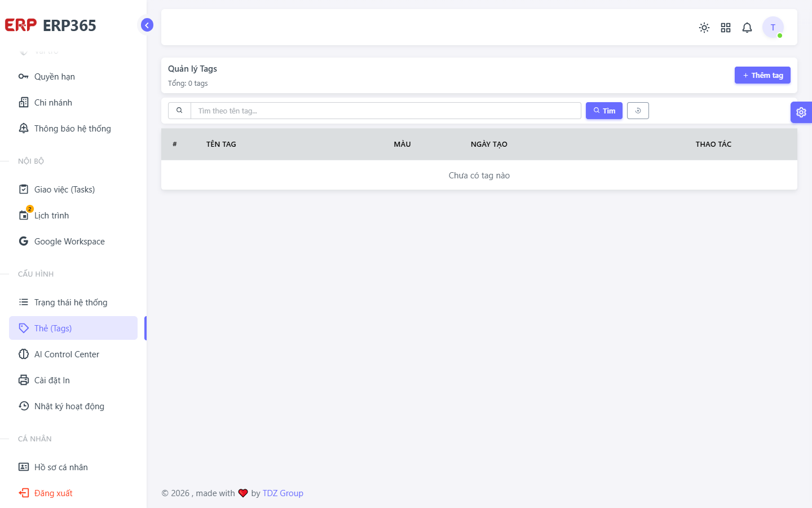Click the NGÀY TẠO column header
The width and height of the screenshot is (812, 508).
coord(489,144)
